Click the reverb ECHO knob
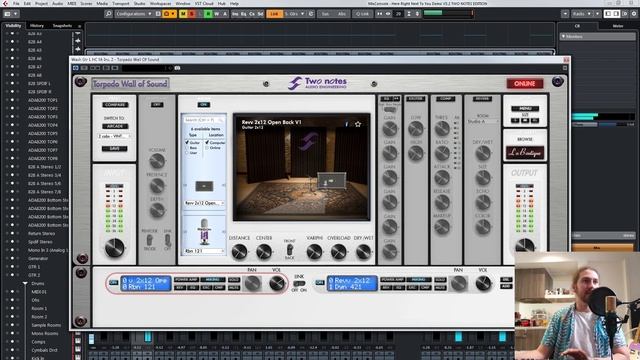Screen dimensions: 640x360 [483, 202]
